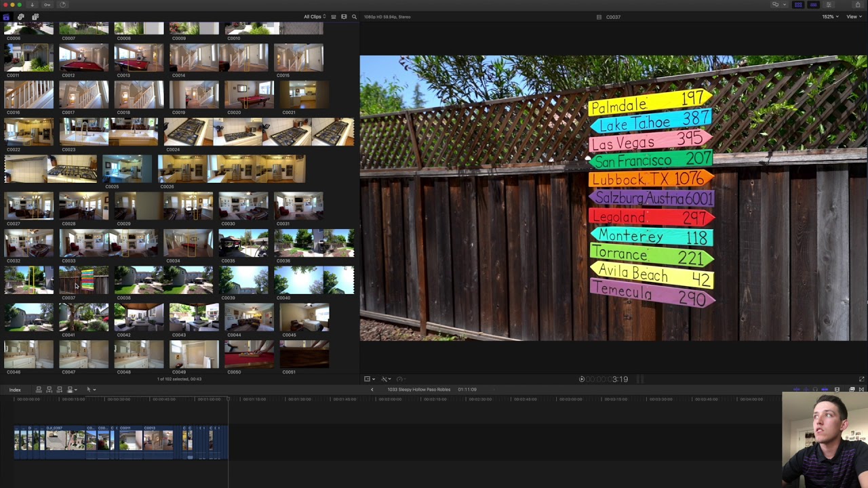868x488 pixels.
Task: Go back in timeline history arrow
Action: 372,390
